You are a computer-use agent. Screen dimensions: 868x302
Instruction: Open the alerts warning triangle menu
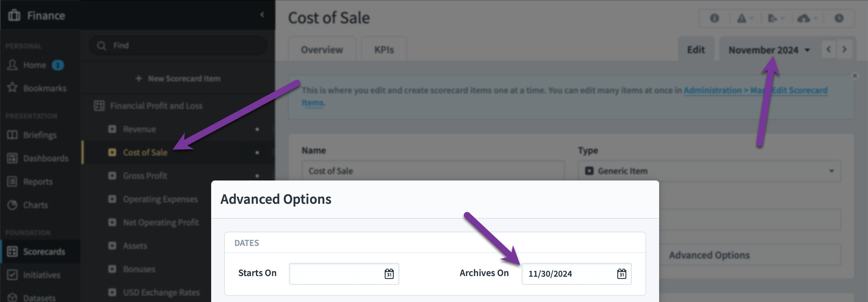(x=744, y=18)
